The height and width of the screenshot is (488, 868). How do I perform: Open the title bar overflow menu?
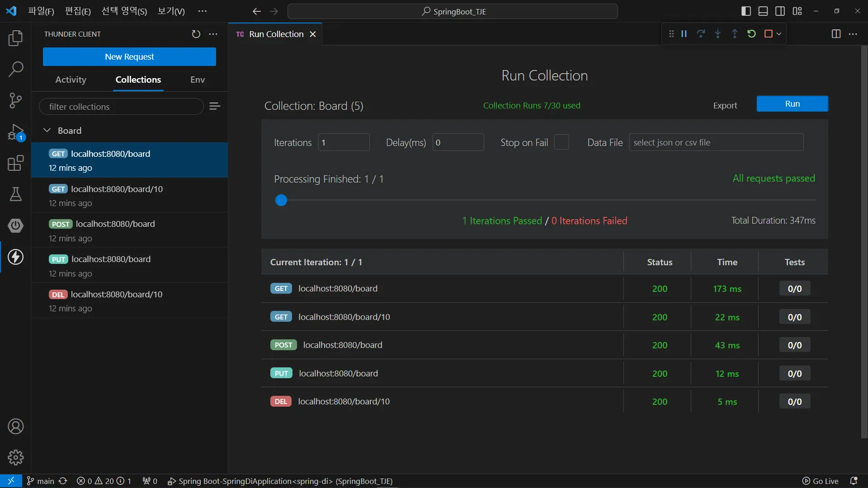click(203, 11)
